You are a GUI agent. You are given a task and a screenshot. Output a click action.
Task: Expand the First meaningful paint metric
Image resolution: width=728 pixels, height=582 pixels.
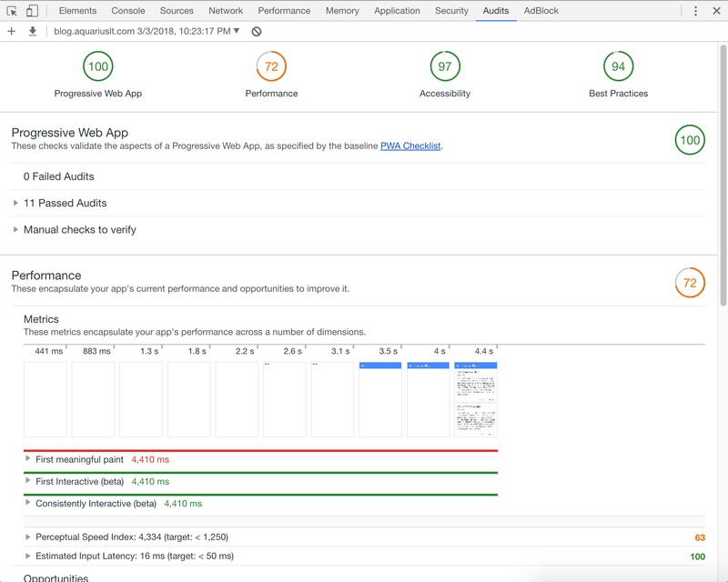[x=79, y=460]
